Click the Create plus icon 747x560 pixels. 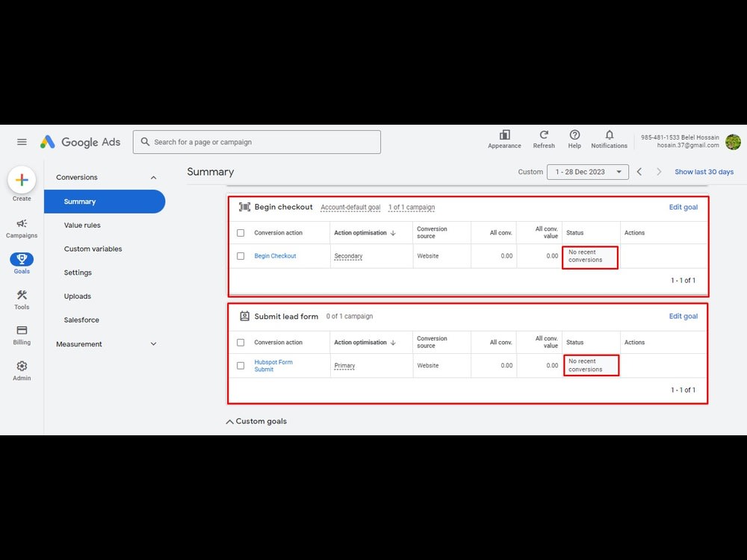coord(21,180)
